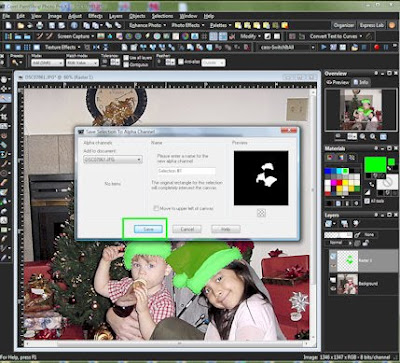The width and height of the screenshot is (400, 363).
Task: Click the Save button in the dialog
Action: tap(148, 229)
